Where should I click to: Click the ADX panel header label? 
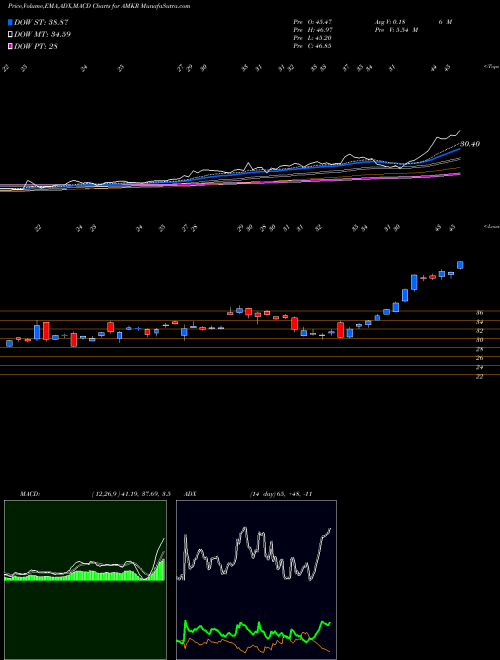click(190, 493)
